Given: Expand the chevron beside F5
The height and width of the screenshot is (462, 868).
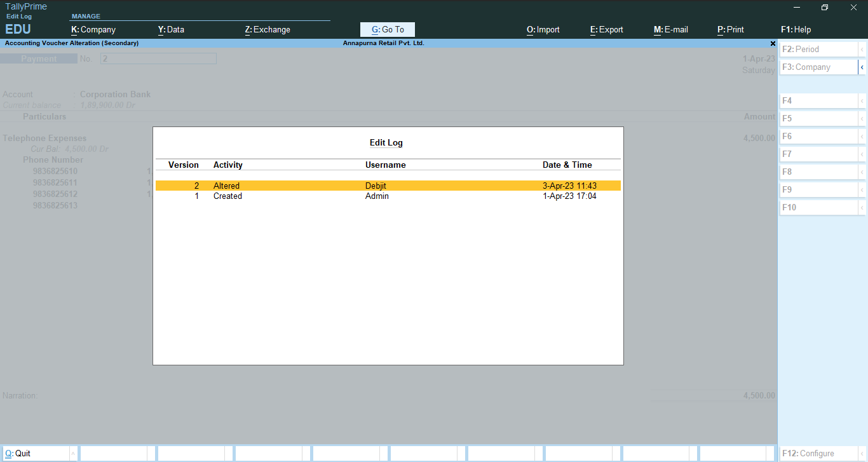Looking at the screenshot, I should pyautogui.click(x=862, y=118).
